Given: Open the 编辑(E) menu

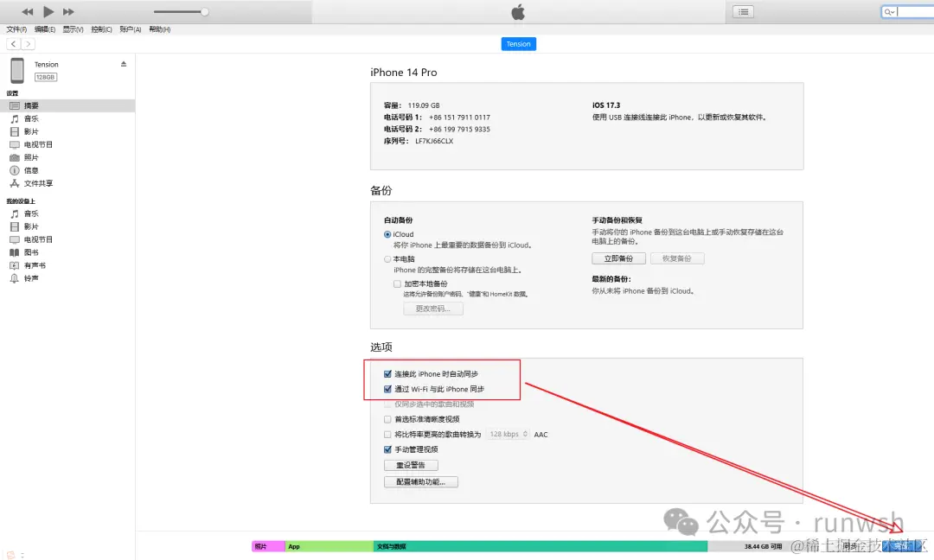Looking at the screenshot, I should (x=45, y=29).
